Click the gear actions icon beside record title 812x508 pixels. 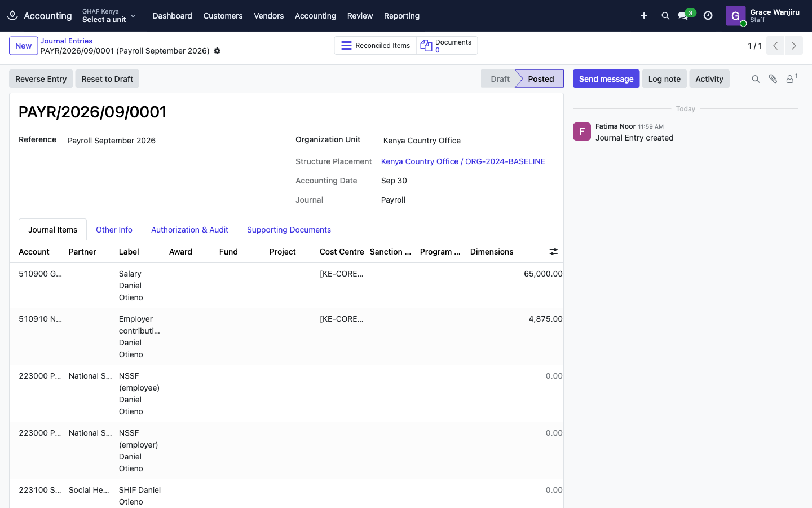(x=217, y=51)
